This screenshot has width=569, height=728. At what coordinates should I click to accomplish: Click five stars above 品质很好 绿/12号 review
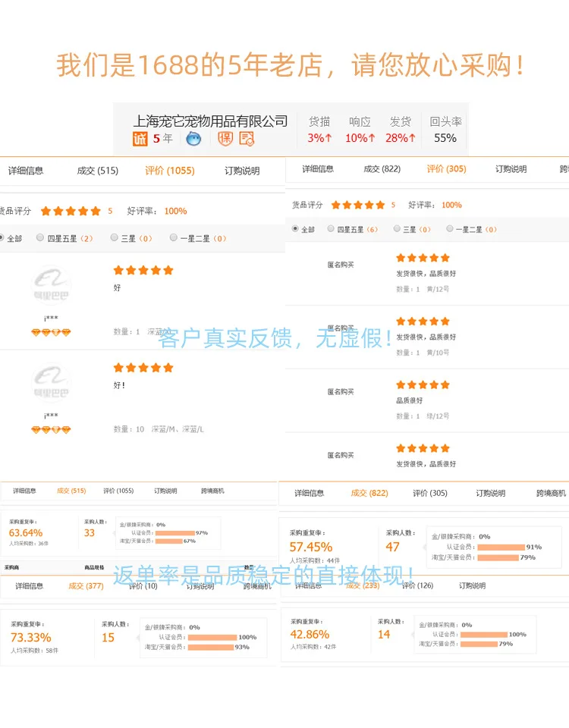pos(423,385)
